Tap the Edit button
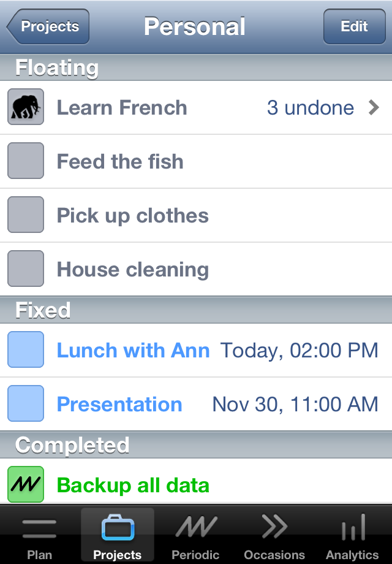 [x=354, y=26]
